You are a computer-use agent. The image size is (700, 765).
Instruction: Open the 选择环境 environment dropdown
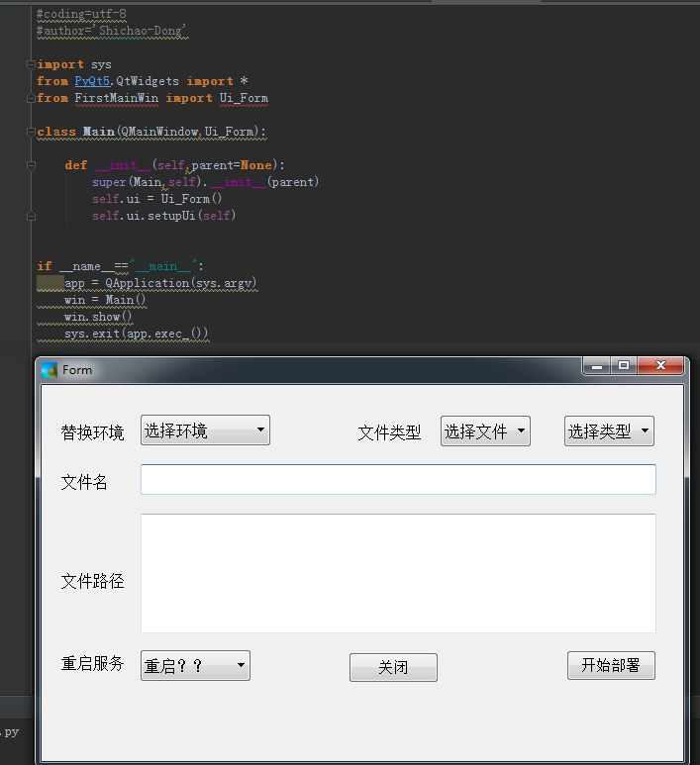pyautogui.click(x=205, y=430)
